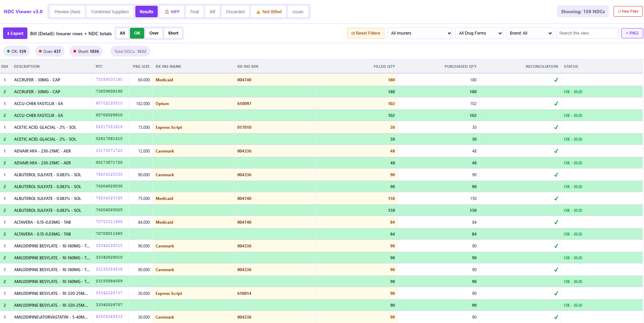644x323 pixels.
Task: Click the PKG SIZE column header
Action: (141, 66)
